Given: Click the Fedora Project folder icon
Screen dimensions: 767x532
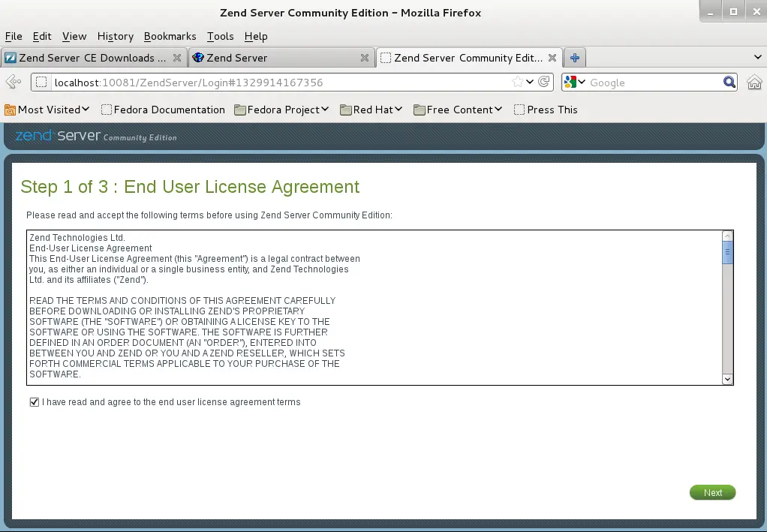Looking at the screenshot, I should pyautogui.click(x=239, y=110).
